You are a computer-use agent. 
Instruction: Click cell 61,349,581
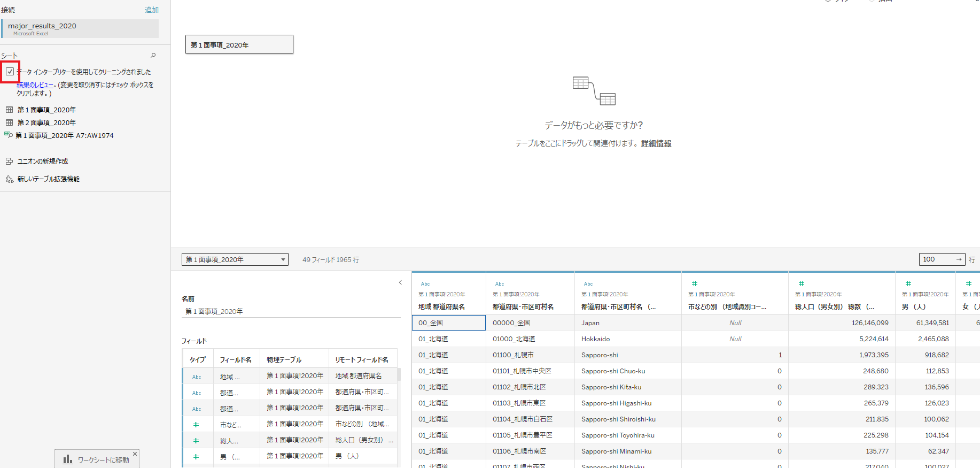pyautogui.click(x=925, y=323)
